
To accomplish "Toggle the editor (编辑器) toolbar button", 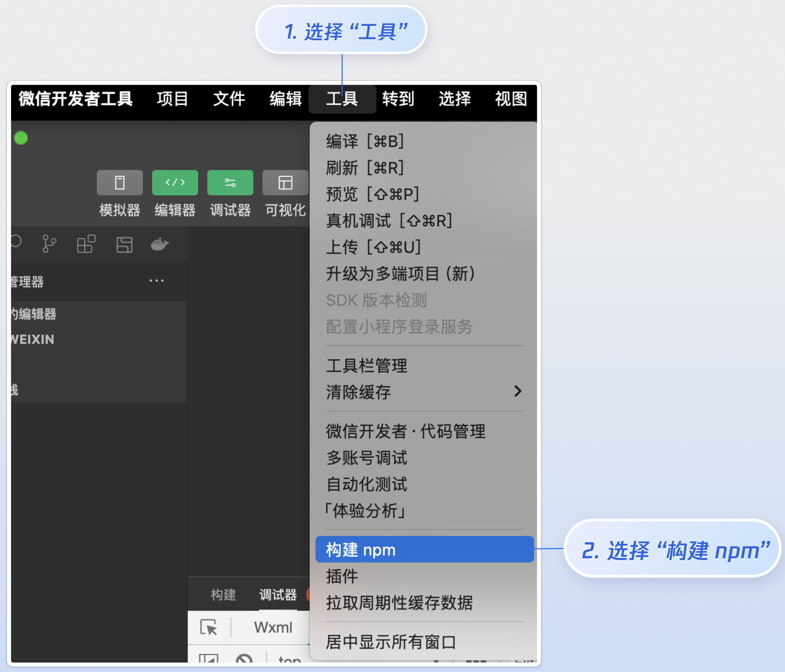I will 175,183.
